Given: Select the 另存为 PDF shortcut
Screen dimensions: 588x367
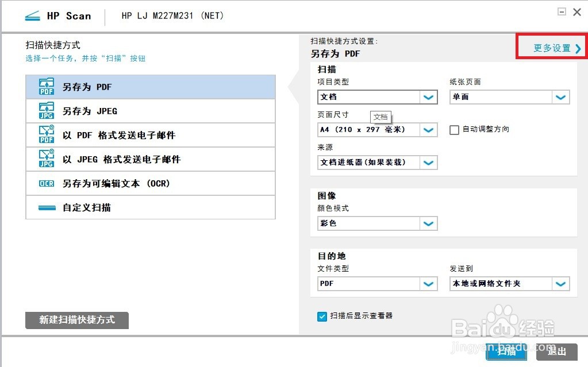Looking at the screenshot, I should click(x=151, y=87).
